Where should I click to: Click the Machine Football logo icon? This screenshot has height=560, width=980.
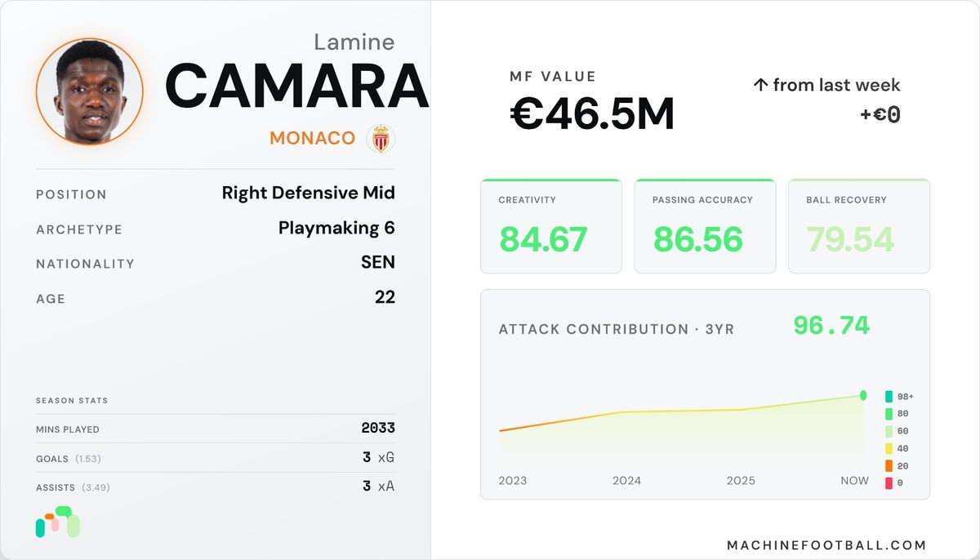tap(57, 522)
